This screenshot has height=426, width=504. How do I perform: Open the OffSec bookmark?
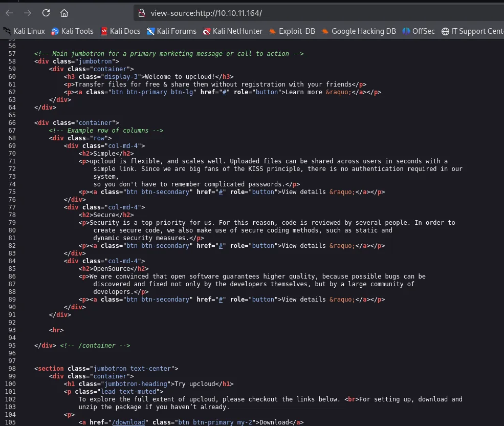(419, 31)
